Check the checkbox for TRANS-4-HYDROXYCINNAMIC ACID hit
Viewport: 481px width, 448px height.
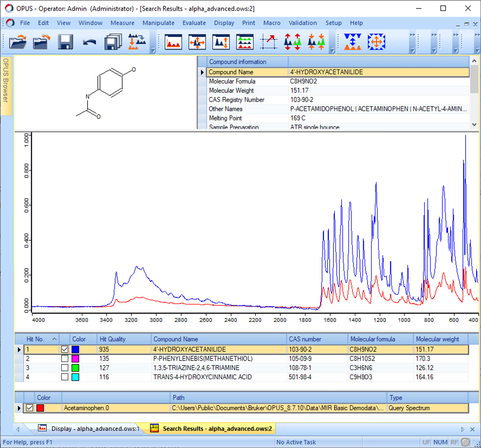click(x=65, y=377)
